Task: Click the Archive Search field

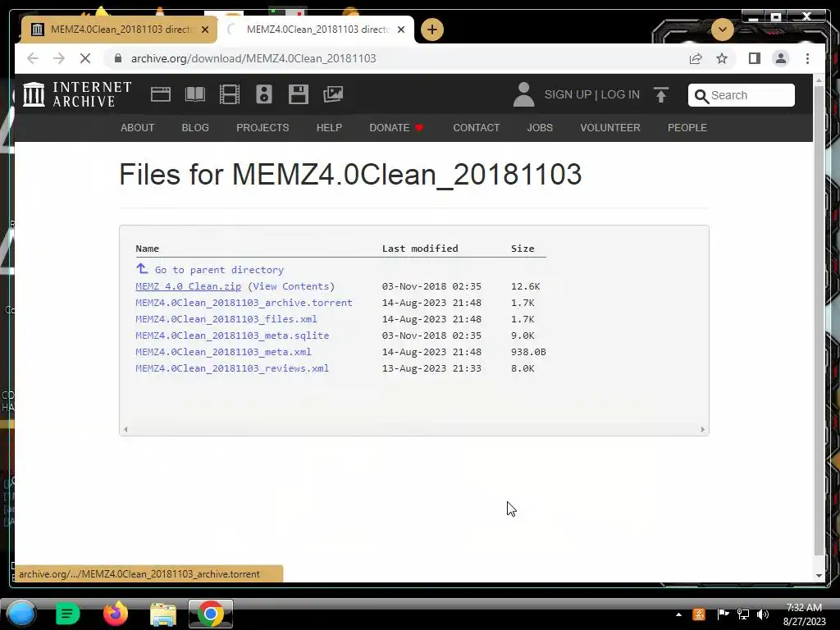Action: coord(741,95)
